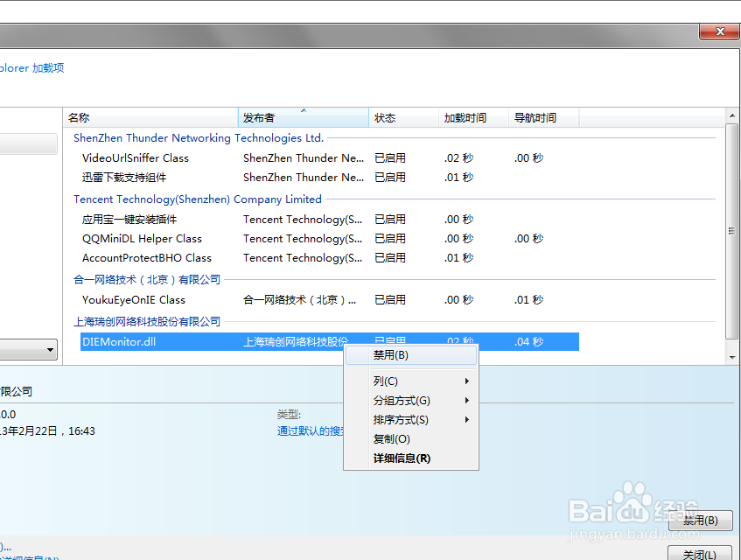Sort by the 发布者 column header
The image size is (741, 560).
point(304,117)
